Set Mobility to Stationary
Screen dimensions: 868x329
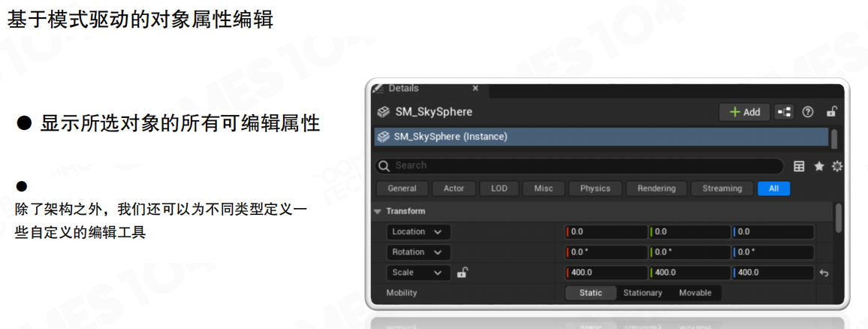tap(643, 293)
